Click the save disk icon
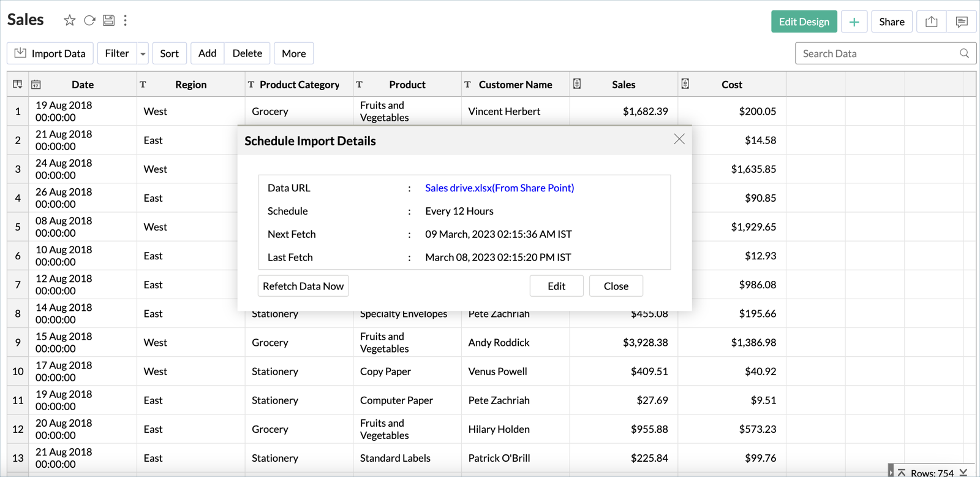Image resolution: width=980 pixels, height=477 pixels. pyautogui.click(x=108, y=20)
